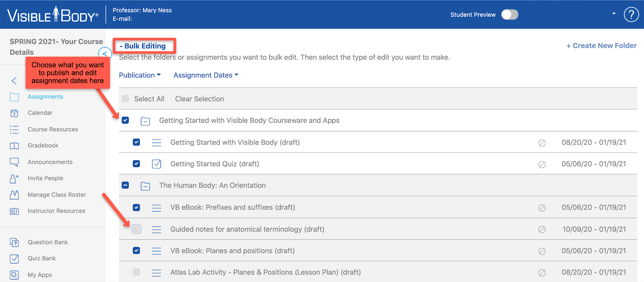Open Calendar in the sidebar
Viewport: 644px width, 282px height.
point(40,113)
